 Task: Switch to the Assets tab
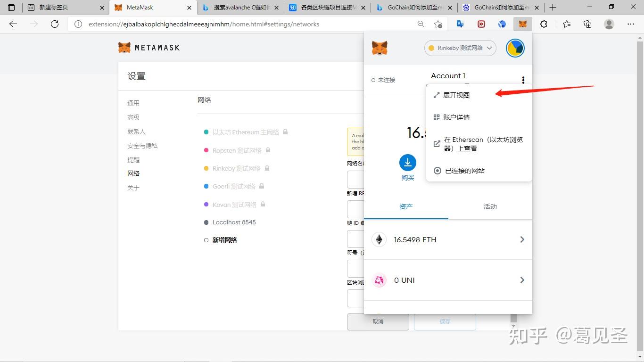click(406, 206)
